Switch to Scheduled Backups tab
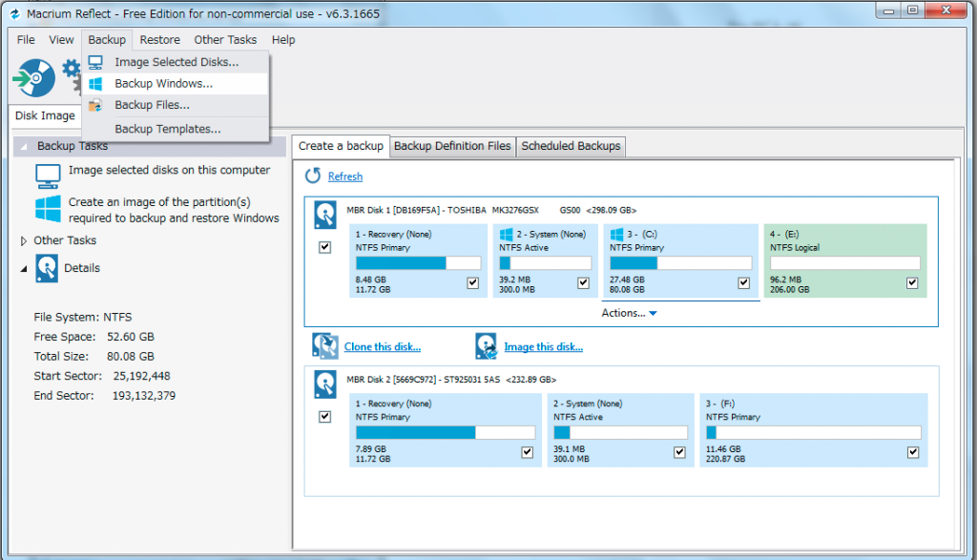Image resolution: width=977 pixels, height=560 pixels. click(571, 146)
